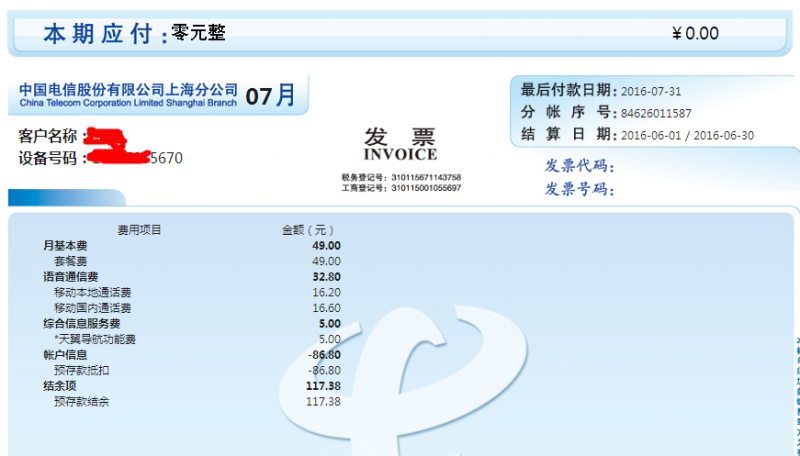Viewport: 800px width, 456px height.
Task: Click the 移动本地通话费 row label
Action: pos(92,293)
